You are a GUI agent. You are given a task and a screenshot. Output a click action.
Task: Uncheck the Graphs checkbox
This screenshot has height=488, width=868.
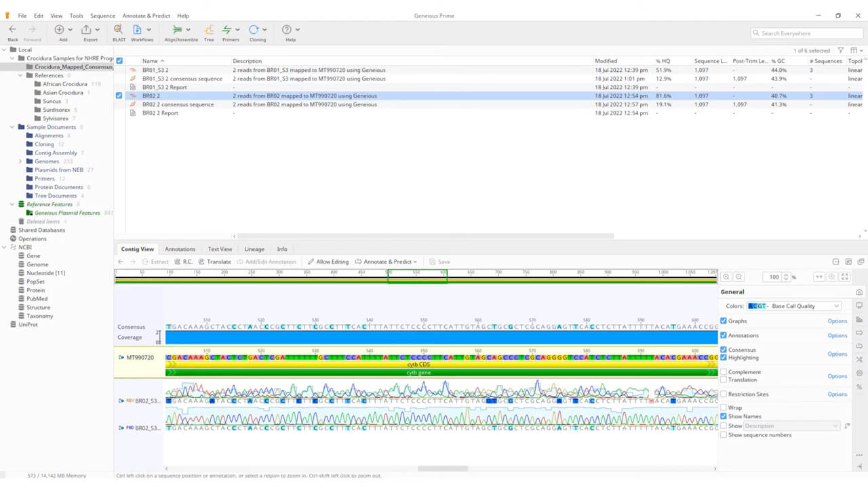724,321
